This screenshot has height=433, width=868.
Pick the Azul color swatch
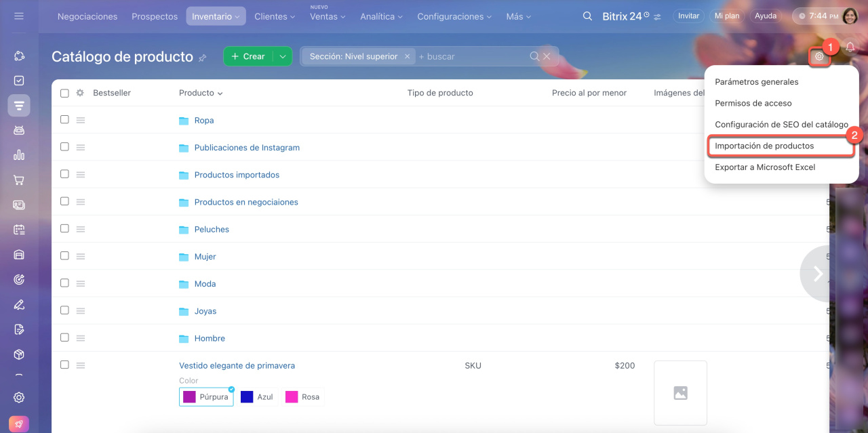pyautogui.click(x=257, y=396)
